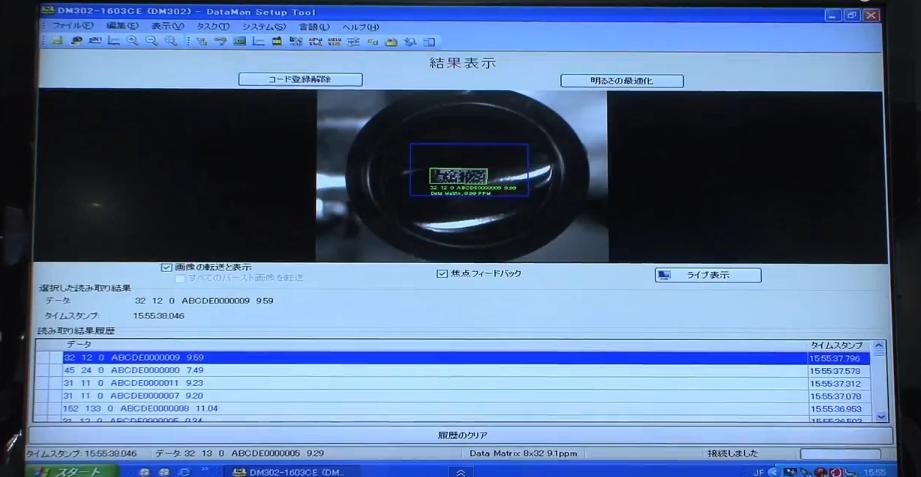Toggle the 画像の転送と表示 checkbox

167,267
